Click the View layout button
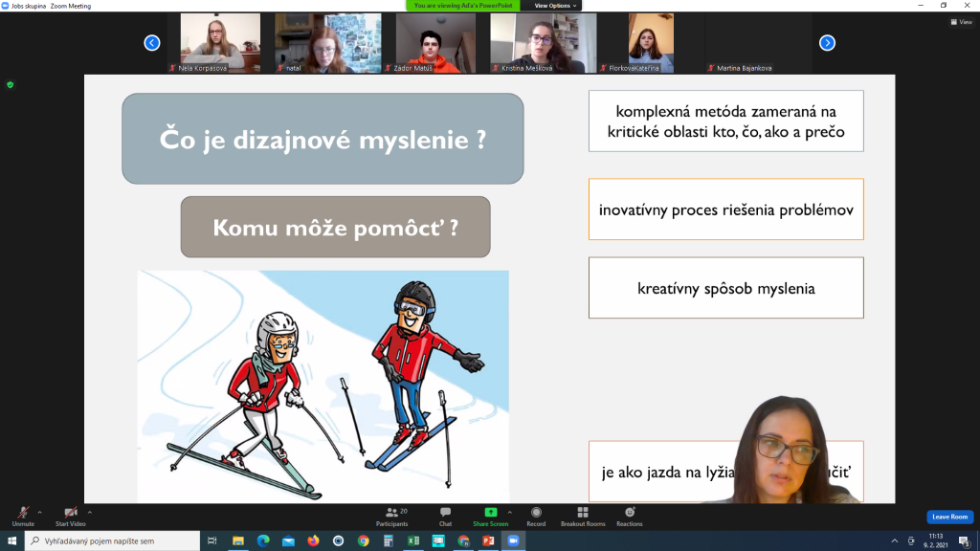The image size is (980, 551). click(x=961, y=22)
